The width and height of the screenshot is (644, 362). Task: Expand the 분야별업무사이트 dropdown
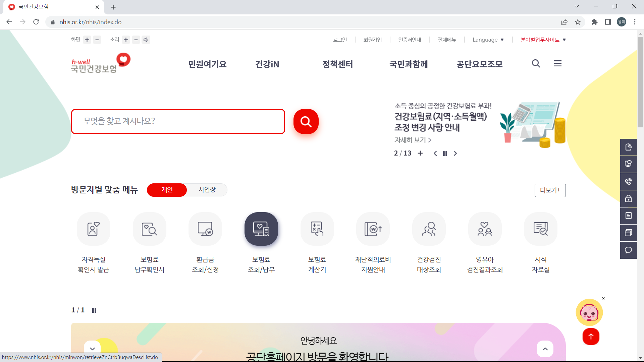(543, 40)
